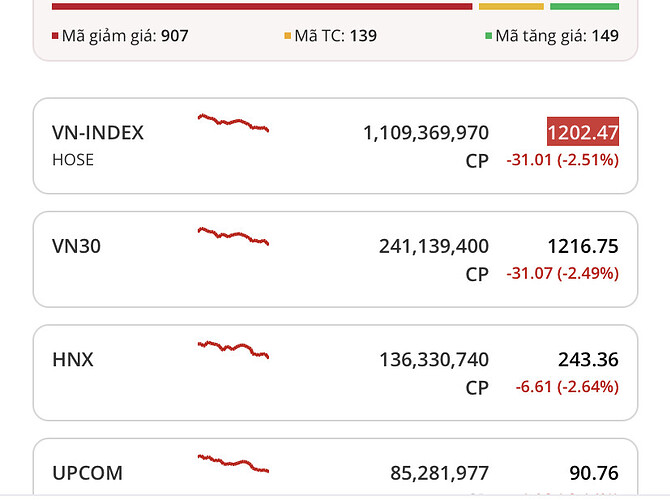Select the UPCOM index name
This screenshot has width=670, height=500.
point(87,472)
